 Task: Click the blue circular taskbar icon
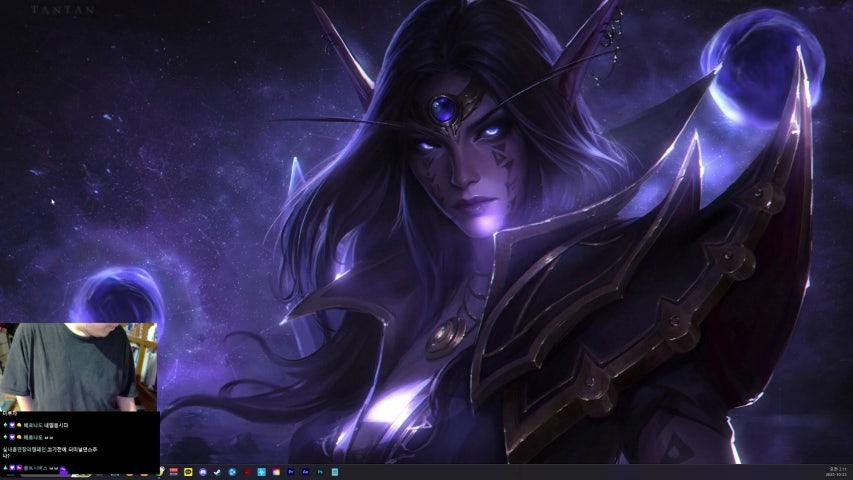point(232,472)
